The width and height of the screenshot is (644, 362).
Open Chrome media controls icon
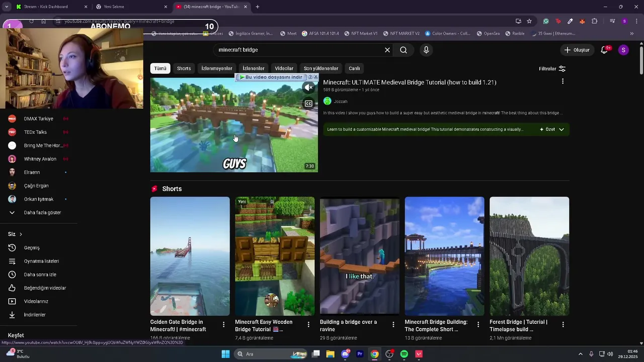tap(612, 21)
